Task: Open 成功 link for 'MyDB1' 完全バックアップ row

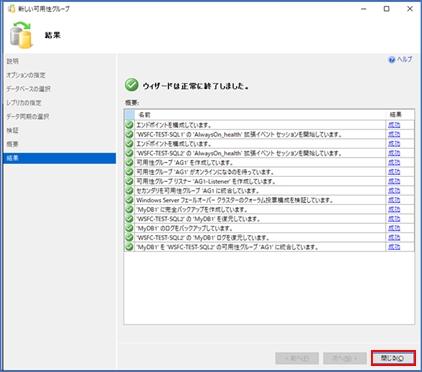Action: pyautogui.click(x=394, y=210)
